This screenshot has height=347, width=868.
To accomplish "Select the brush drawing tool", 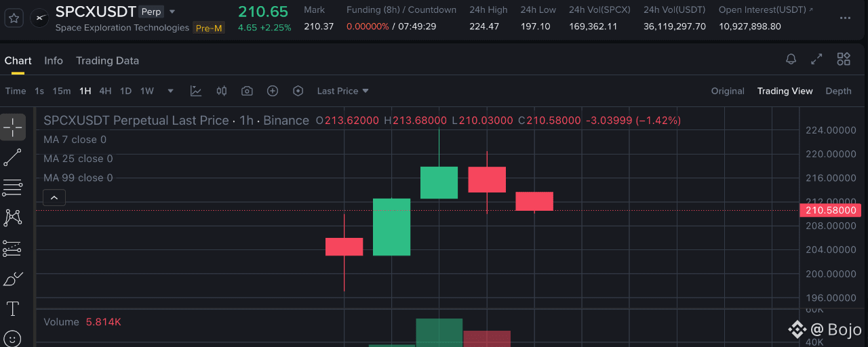I will coord(12,279).
